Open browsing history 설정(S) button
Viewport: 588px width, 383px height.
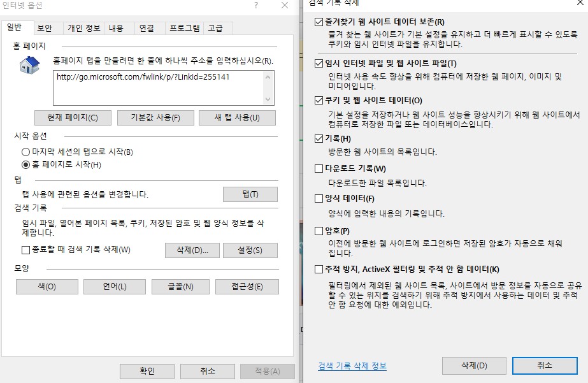pyautogui.click(x=250, y=250)
